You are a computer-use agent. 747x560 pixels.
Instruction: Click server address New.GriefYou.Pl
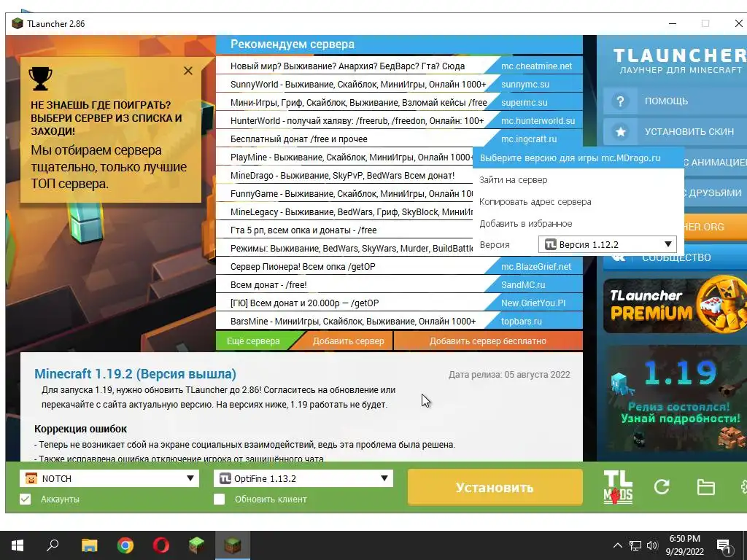click(533, 303)
